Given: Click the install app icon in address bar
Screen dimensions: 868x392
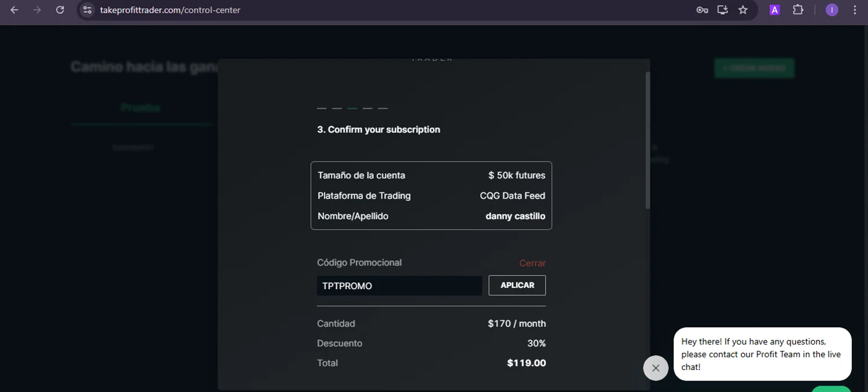Looking at the screenshot, I should point(722,10).
